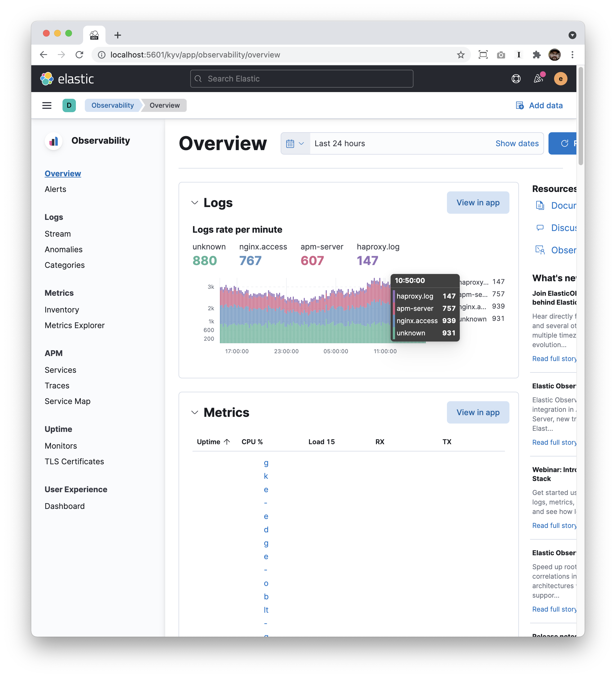Click the page vertical scrollbar
The height and width of the screenshot is (678, 616).
tap(580, 116)
